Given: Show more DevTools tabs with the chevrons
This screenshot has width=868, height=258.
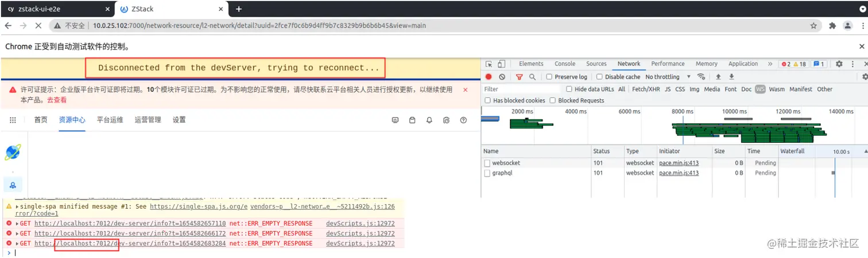Looking at the screenshot, I should coord(770,64).
